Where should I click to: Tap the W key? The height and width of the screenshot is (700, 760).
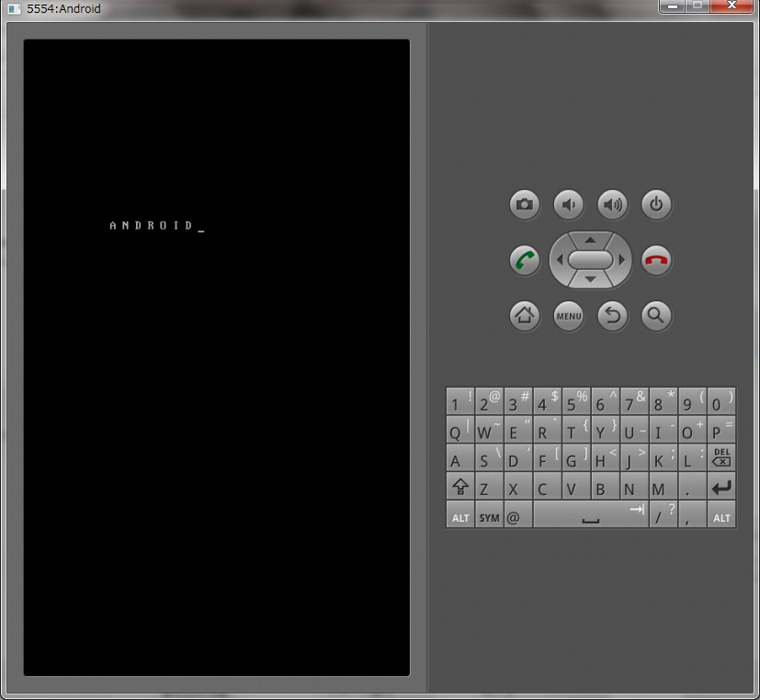[x=489, y=429]
